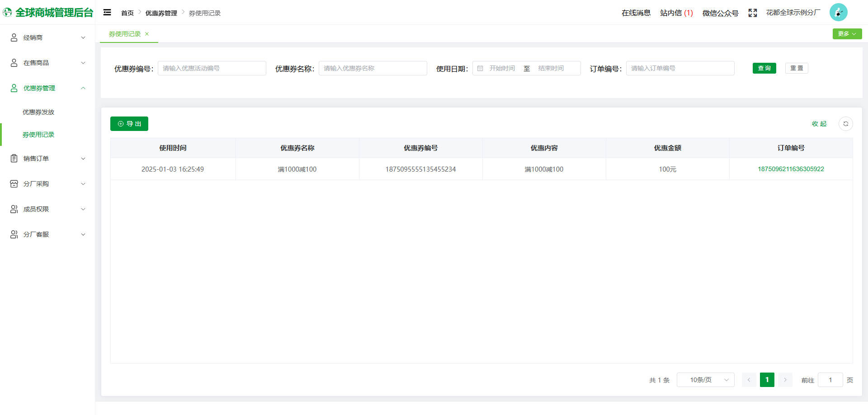Refresh the table with circular icon

pos(845,124)
